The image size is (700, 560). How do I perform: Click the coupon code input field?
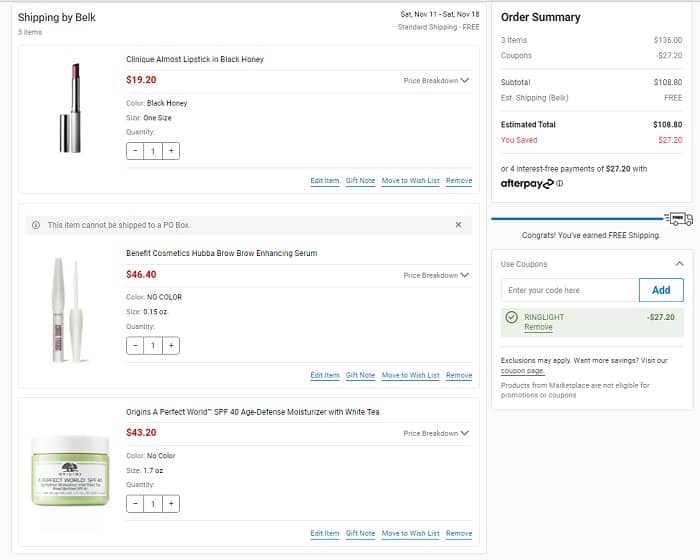568,290
